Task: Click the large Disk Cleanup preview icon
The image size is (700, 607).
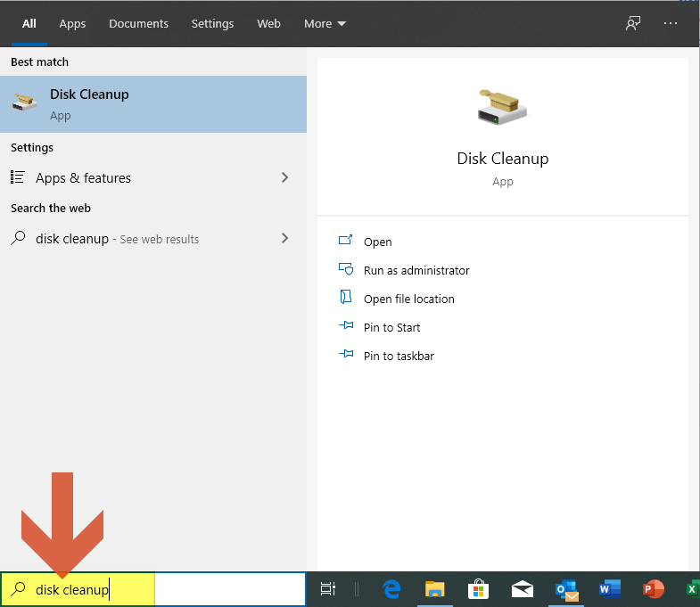Action: pos(502,107)
